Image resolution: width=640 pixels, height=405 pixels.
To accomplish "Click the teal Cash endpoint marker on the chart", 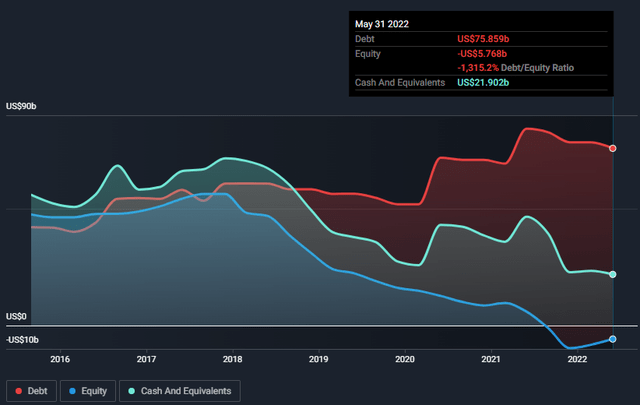I will (x=612, y=274).
